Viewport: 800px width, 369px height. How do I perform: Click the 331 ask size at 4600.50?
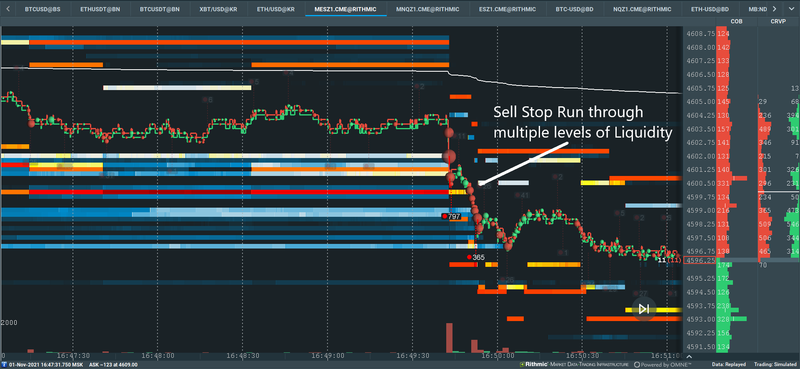click(x=723, y=183)
